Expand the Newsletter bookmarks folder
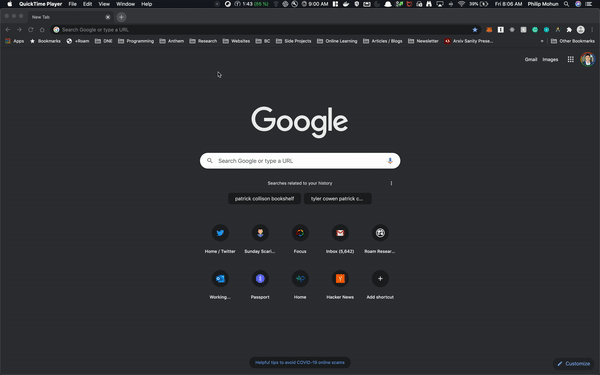Viewport: 600px width, 375px height. 423,41
